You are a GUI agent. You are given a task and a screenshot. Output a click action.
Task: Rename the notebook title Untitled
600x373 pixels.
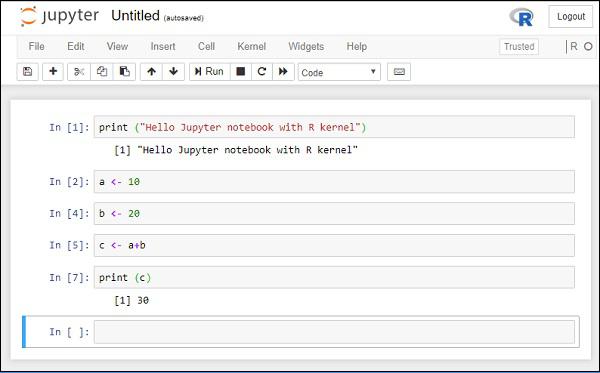(135, 16)
